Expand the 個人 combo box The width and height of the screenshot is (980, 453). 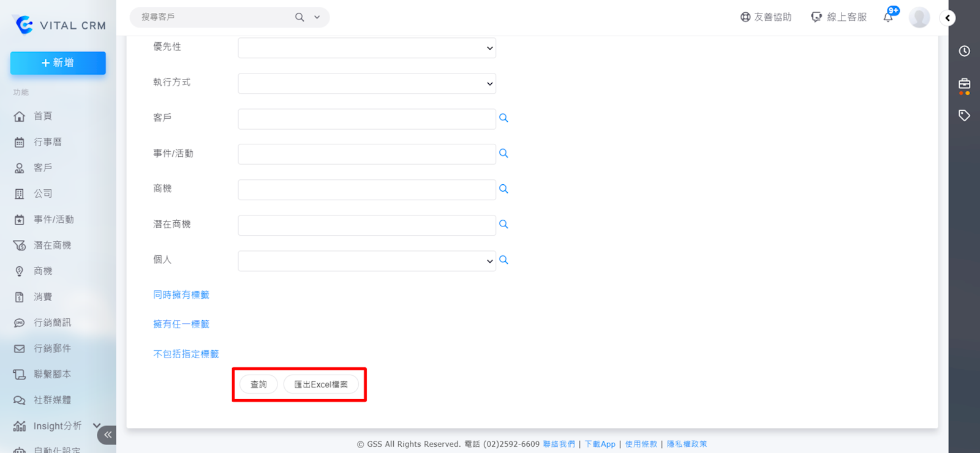tap(366, 261)
